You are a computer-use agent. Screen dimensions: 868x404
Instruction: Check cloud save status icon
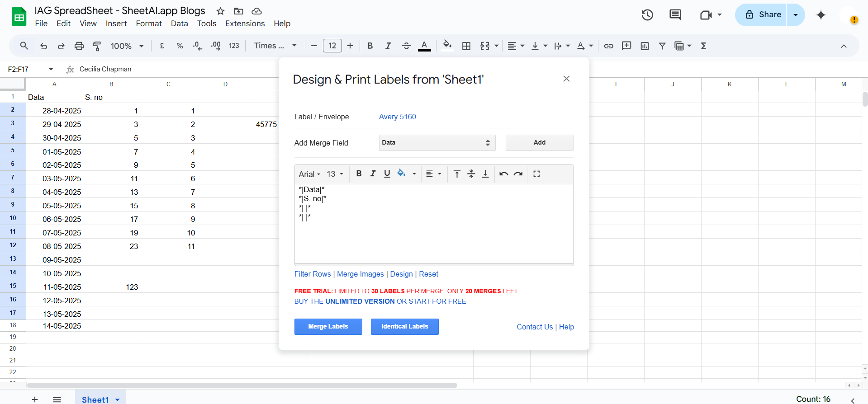tap(256, 11)
